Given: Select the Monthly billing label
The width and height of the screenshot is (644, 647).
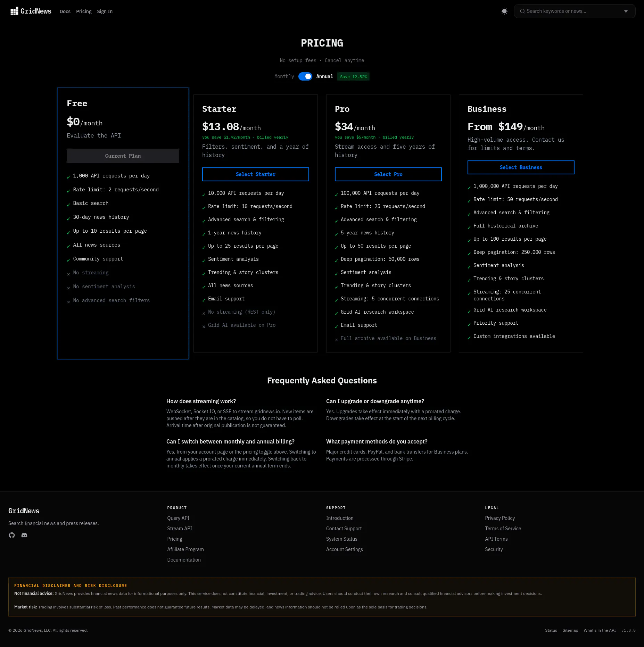Looking at the screenshot, I should (284, 76).
